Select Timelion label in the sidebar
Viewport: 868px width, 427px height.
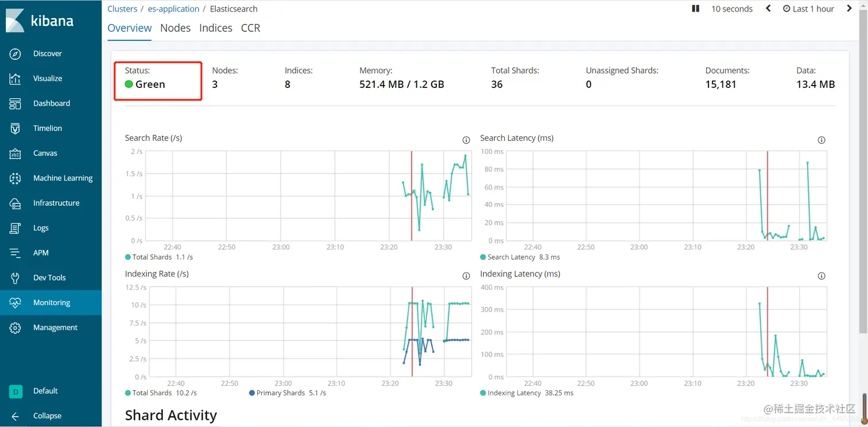[48, 128]
